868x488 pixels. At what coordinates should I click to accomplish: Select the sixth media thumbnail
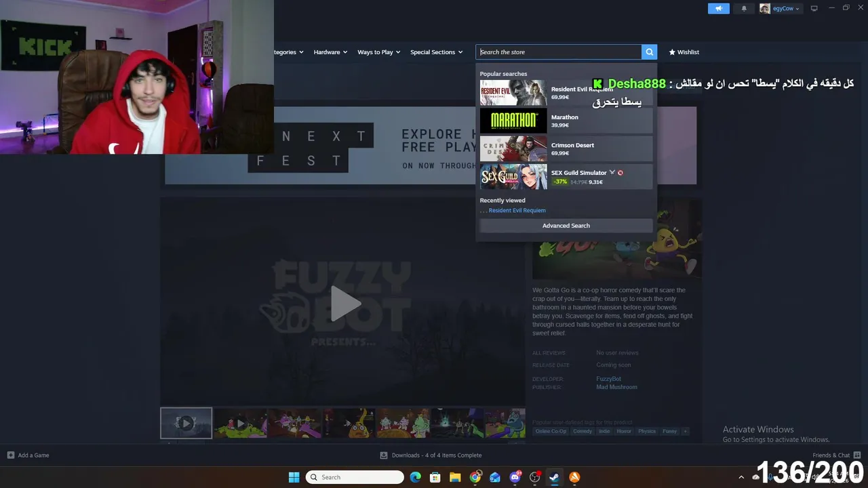click(x=456, y=423)
